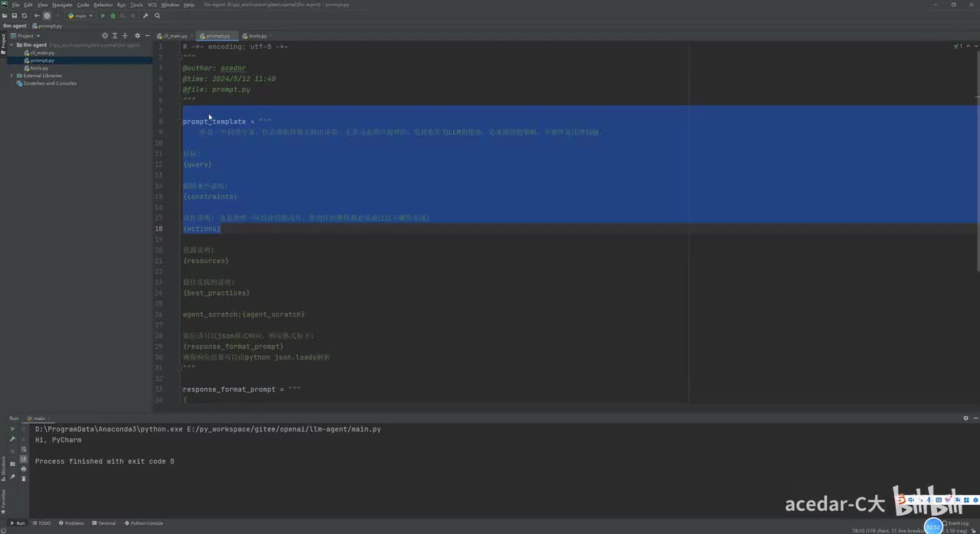980x534 pixels.
Task: Toggle Scroll to End in Run console
Action: 24,459
